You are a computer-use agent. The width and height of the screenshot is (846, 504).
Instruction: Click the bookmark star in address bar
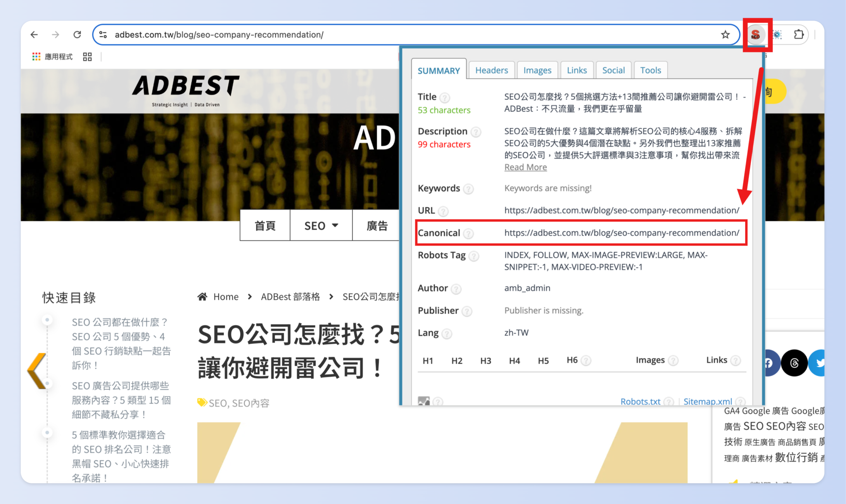(x=726, y=35)
